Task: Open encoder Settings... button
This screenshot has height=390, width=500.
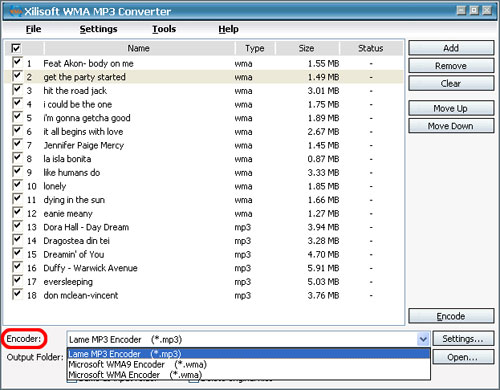Action: (x=463, y=339)
